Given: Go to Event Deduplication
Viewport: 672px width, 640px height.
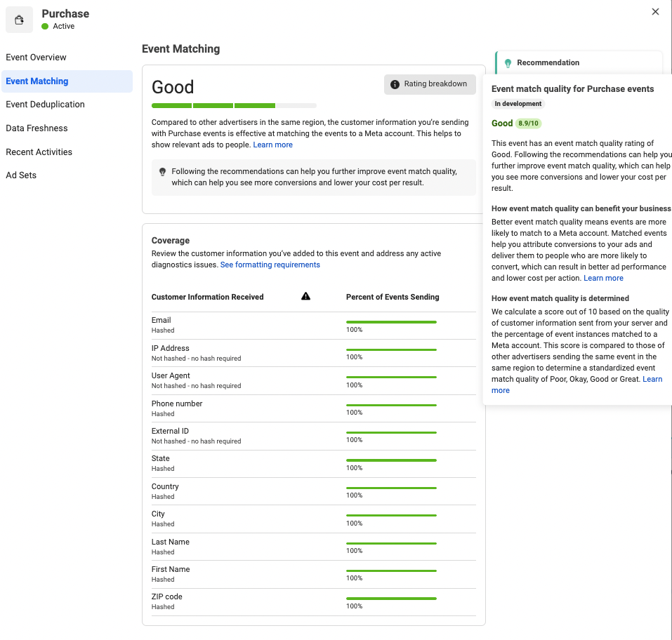Looking at the screenshot, I should click(45, 105).
